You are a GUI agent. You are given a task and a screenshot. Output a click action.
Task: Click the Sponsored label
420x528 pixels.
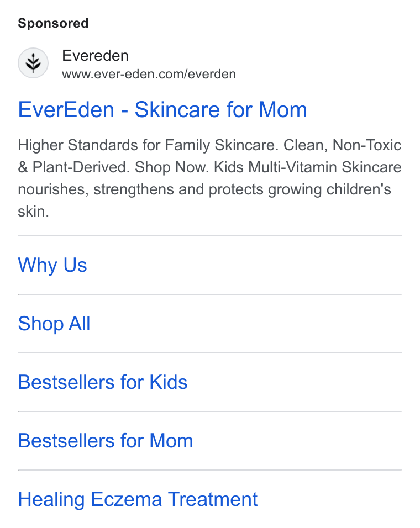(x=53, y=23)
